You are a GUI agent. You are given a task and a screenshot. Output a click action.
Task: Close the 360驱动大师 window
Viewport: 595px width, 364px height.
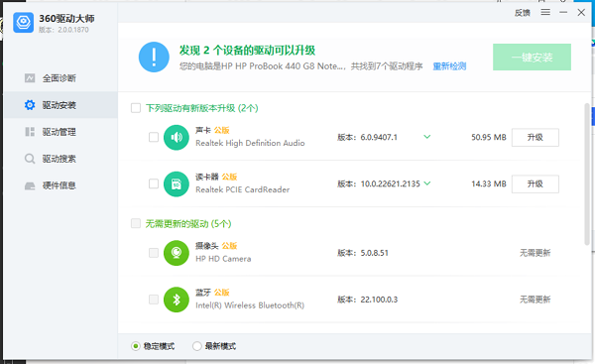point(581,13)
